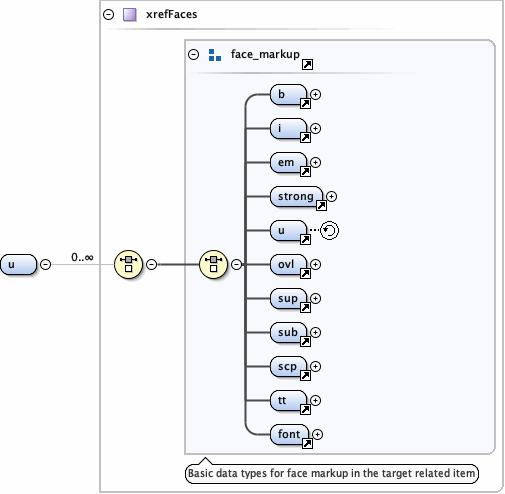The height and width of the screenshot is (494, 505).
Task: Click the recursion loop icon next to u
Action: pos(329,230)
